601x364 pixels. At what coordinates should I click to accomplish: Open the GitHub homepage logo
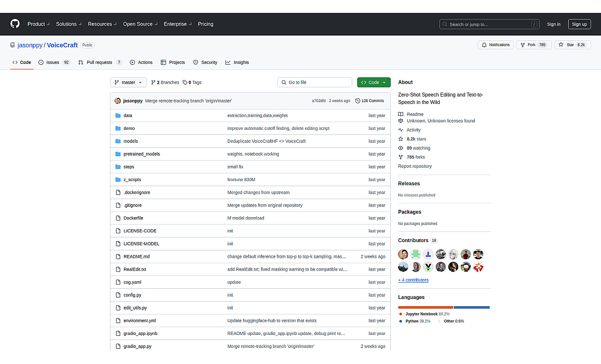(15, 24)
